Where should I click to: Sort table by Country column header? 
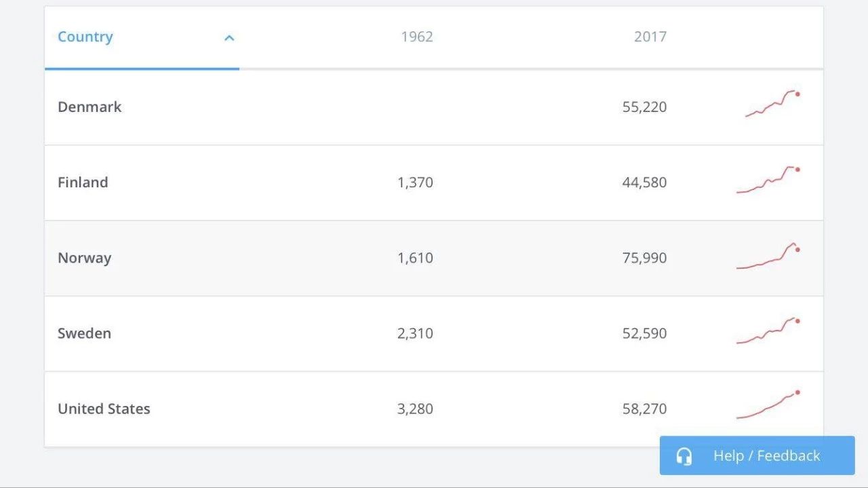[x=85, y=37]
